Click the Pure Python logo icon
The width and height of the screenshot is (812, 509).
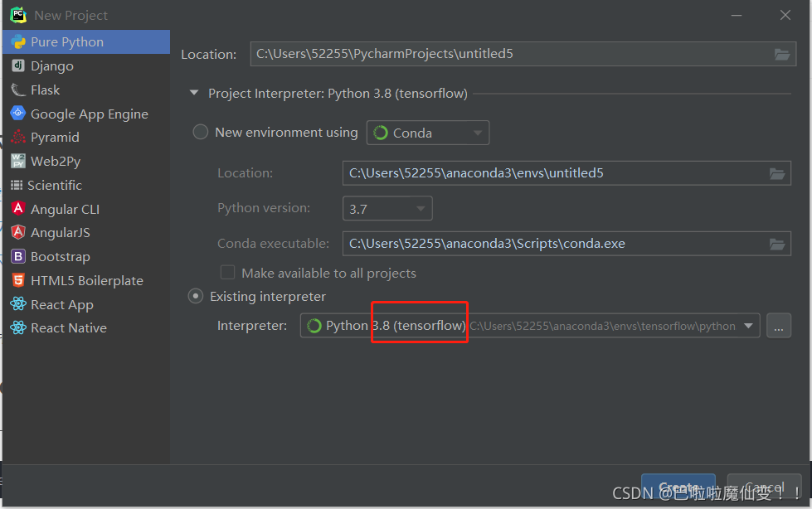pyautogui.click(x=18, y=42)
